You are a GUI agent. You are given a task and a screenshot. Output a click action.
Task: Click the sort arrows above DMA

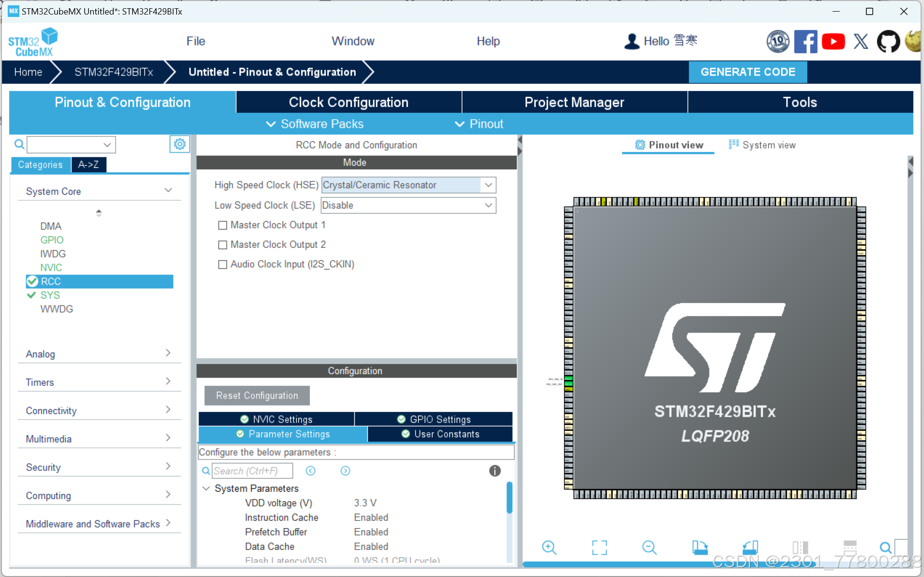(x=99, y=213)
